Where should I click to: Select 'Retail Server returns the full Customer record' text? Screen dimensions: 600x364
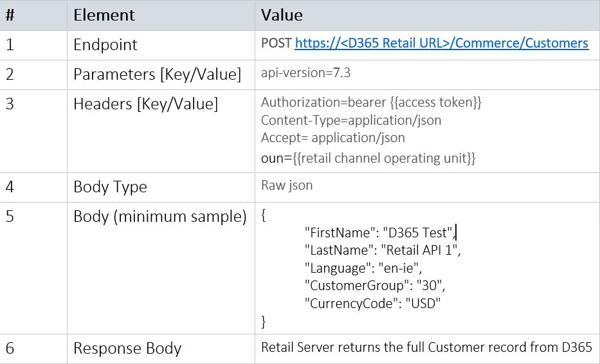(x=394, y=347)
